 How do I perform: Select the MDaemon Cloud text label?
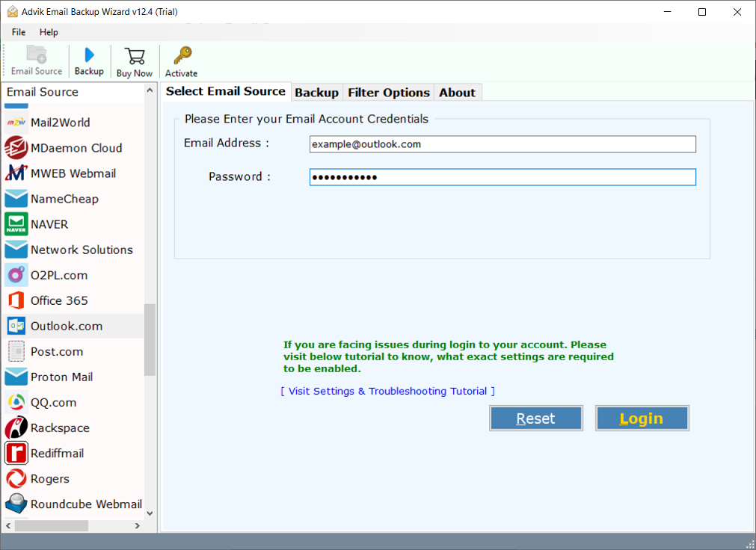pyautogui.click(x=76, y=148)
